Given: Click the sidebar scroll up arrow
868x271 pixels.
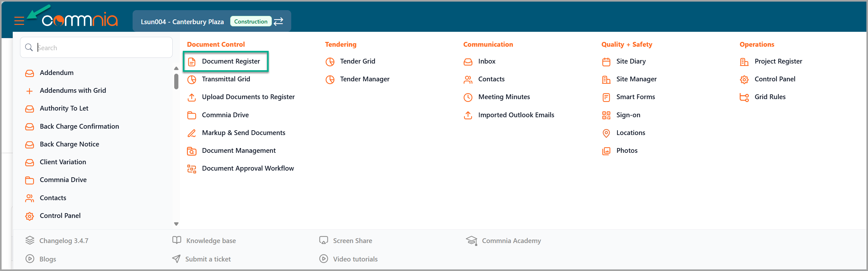Looking at the screenshot, I should (176, 68).
